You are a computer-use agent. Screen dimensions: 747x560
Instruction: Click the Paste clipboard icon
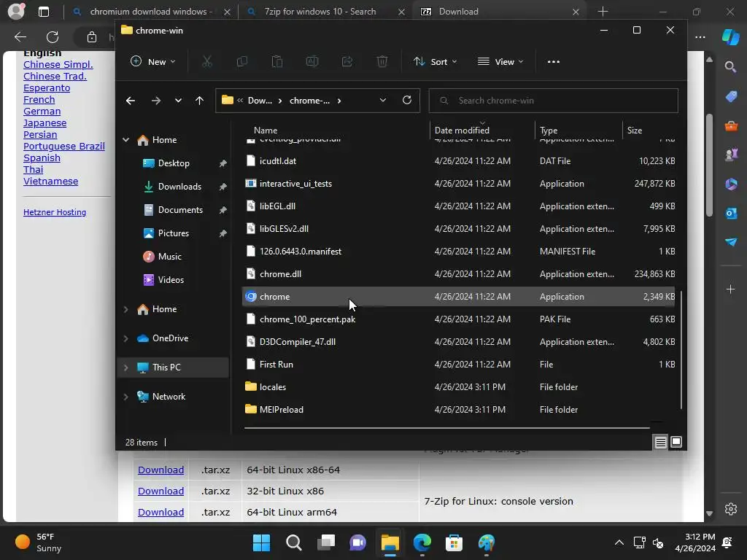[x=276, y=61]
